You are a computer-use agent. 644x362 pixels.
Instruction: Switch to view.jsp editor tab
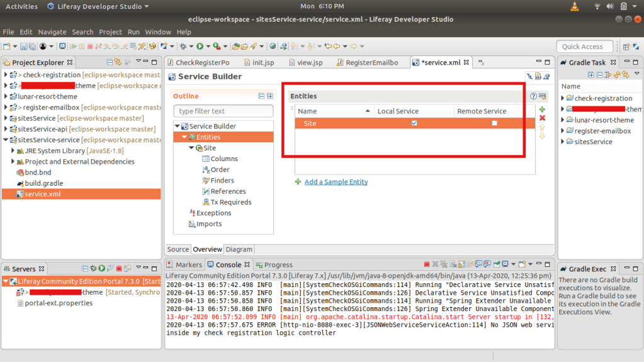point(309,63)
